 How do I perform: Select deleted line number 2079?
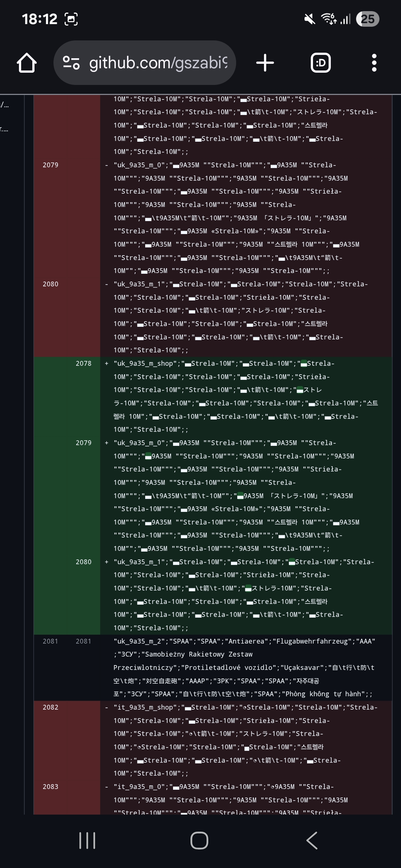click(x=50, y=165)
